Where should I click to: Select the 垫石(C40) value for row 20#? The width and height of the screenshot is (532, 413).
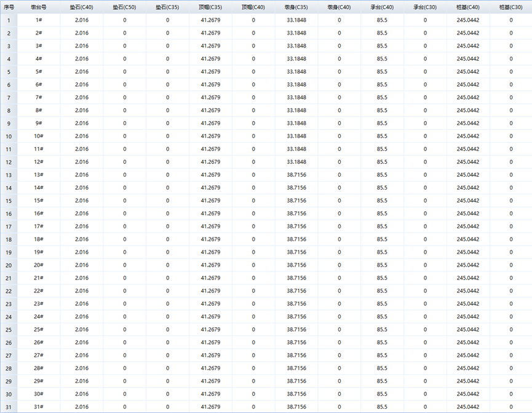81,265
